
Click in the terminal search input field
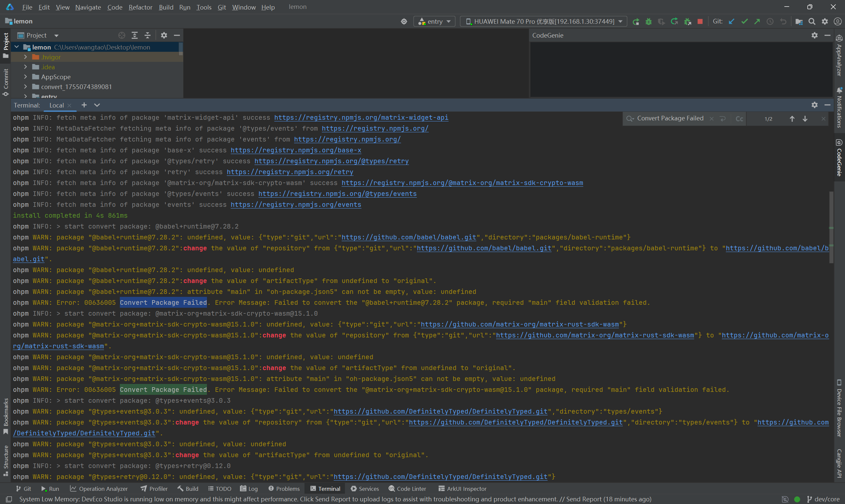click(670, 118)
